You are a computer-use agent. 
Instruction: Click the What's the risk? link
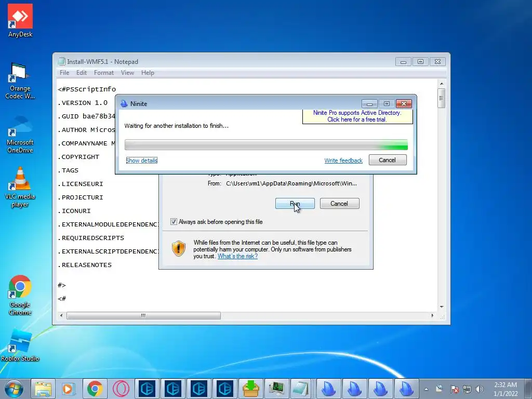click(x=237, y=256)
